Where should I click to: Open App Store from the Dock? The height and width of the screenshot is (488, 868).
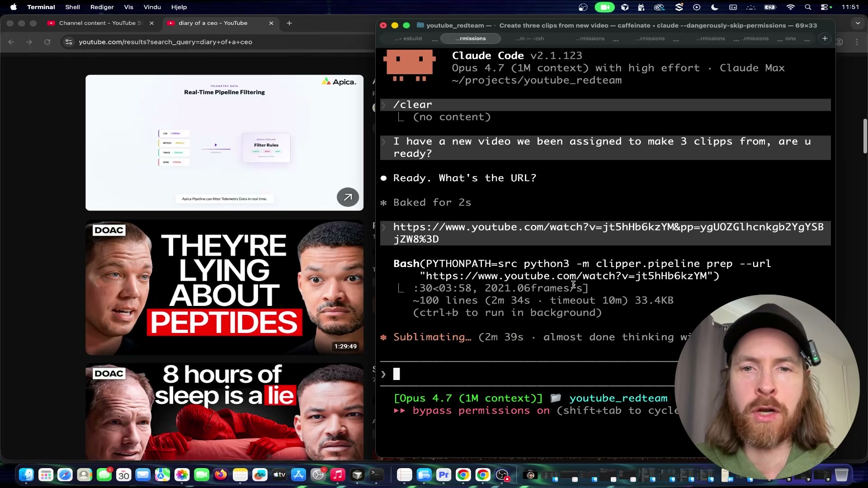coord(299,475)
